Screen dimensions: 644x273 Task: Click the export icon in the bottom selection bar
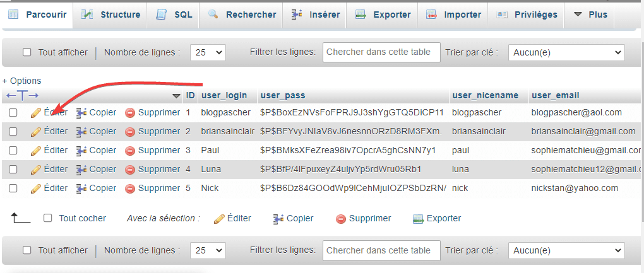(418, 219)
